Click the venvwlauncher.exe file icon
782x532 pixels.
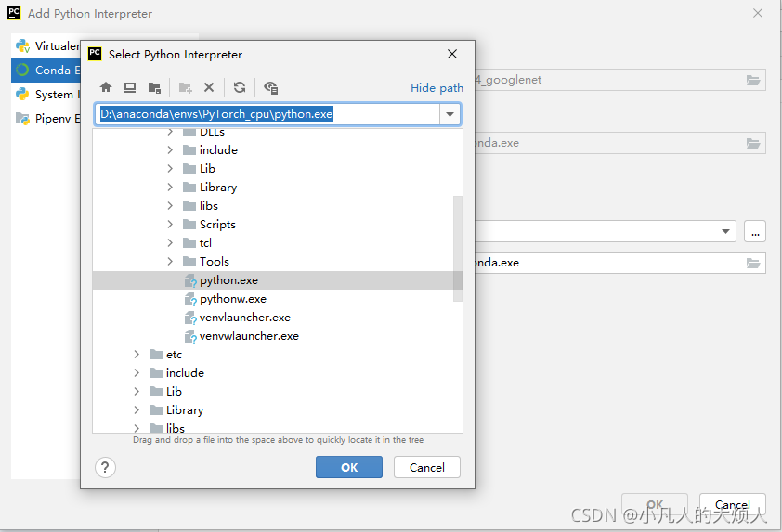190,336
